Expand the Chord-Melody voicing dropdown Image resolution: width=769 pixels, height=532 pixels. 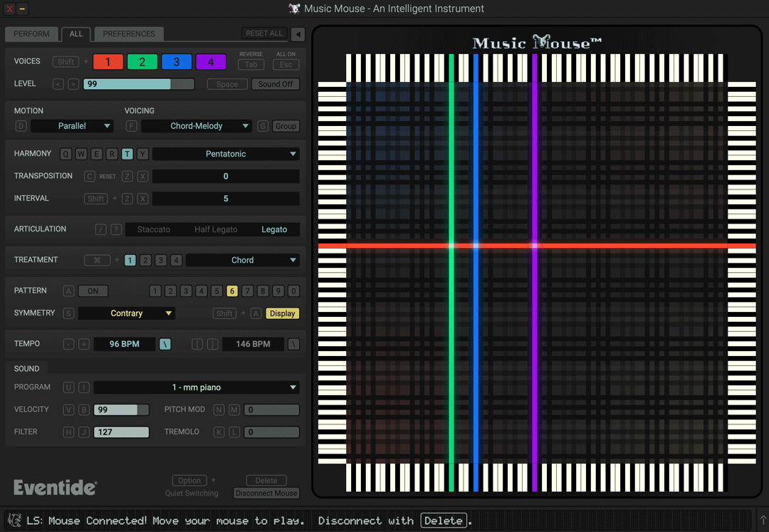(x=197, y=126)
